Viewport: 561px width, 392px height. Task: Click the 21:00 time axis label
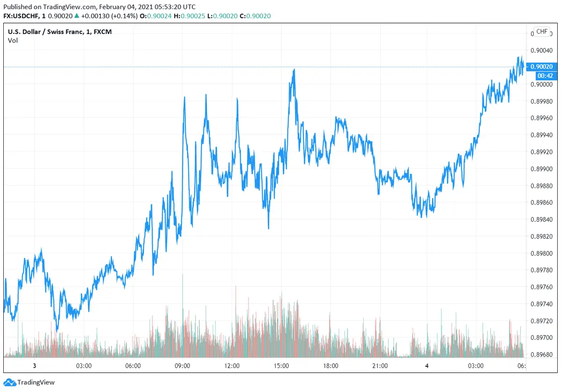pos(380,365)
